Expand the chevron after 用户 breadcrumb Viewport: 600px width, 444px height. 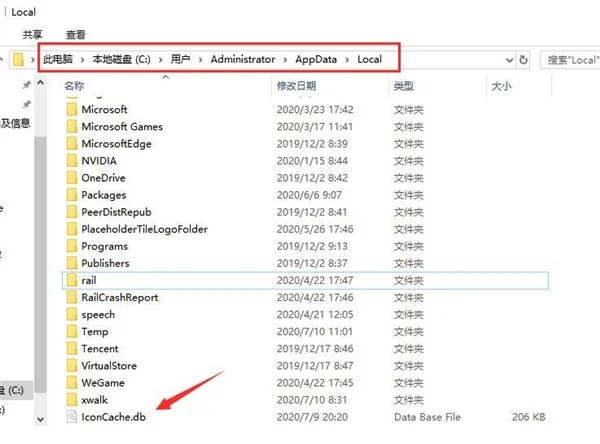click(201, 60)
